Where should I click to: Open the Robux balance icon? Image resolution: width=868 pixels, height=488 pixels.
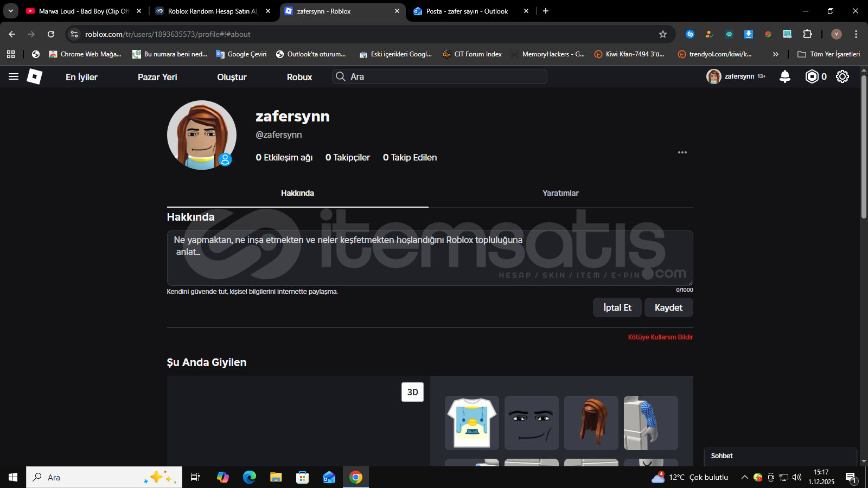pos(812,76)
